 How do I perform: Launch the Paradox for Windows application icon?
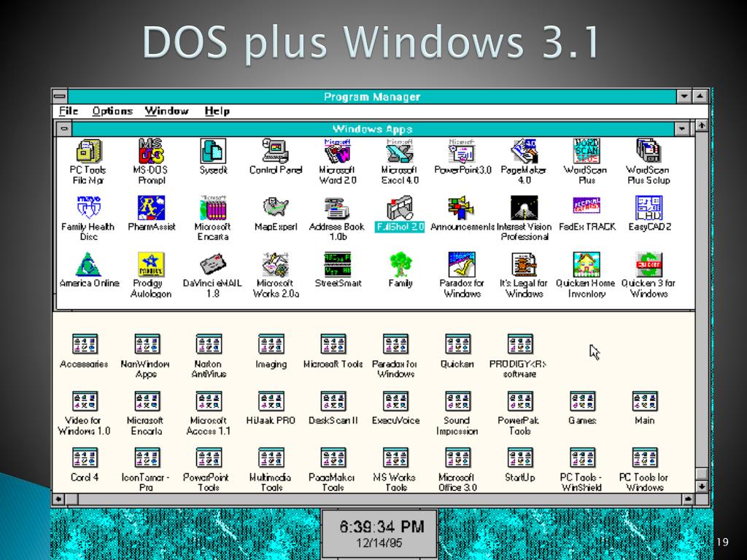pyautogui.click(x=462, y=264)
